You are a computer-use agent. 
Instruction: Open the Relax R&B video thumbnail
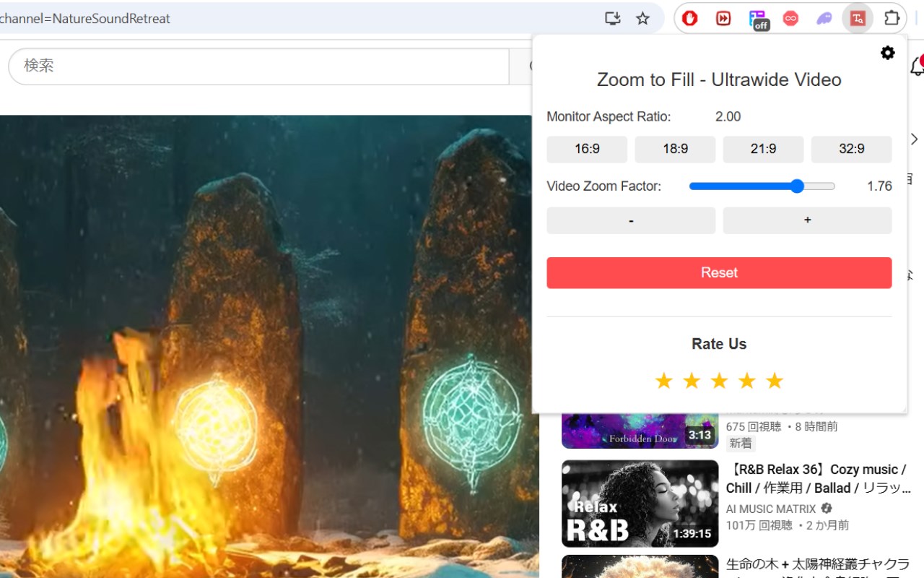tap(640, 504)
